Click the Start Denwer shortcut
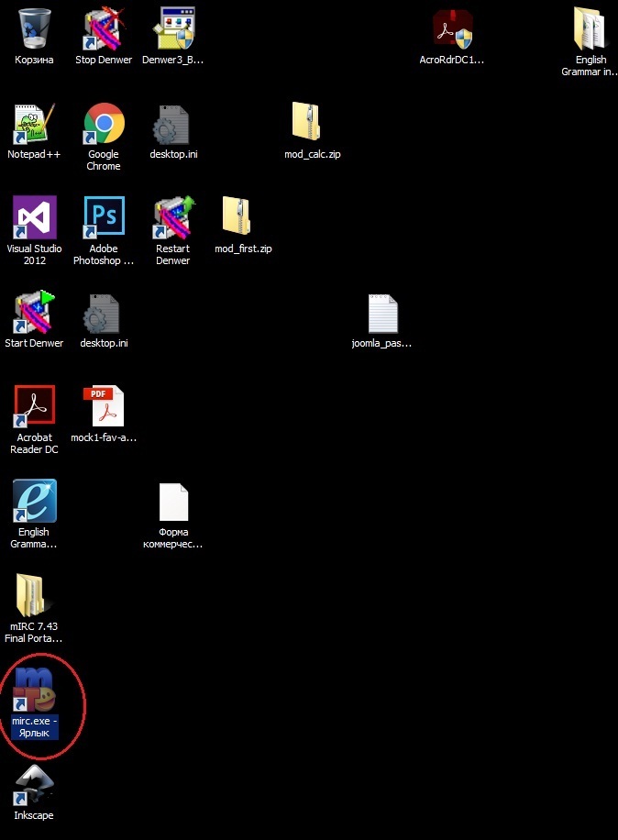 pyautogui.click(x=34, y=314)
